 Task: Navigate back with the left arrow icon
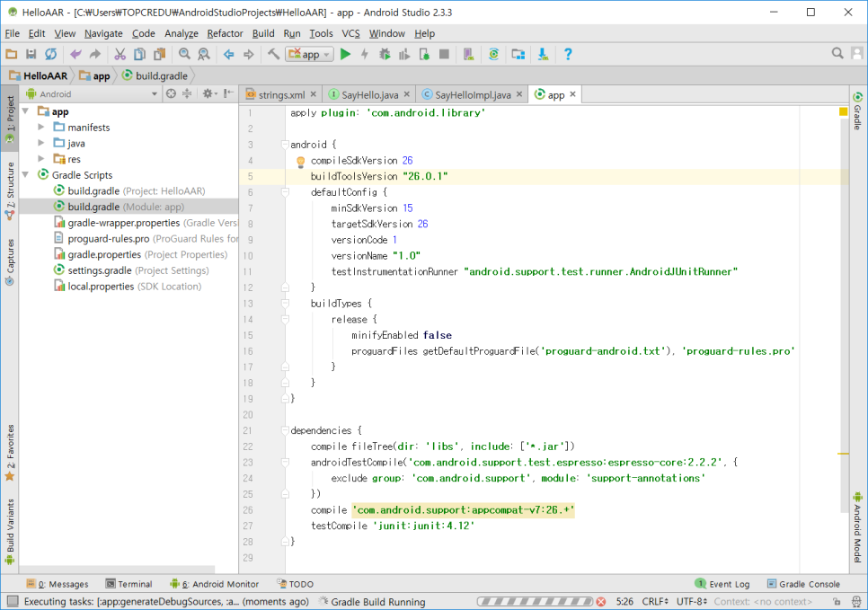(228, 54)
